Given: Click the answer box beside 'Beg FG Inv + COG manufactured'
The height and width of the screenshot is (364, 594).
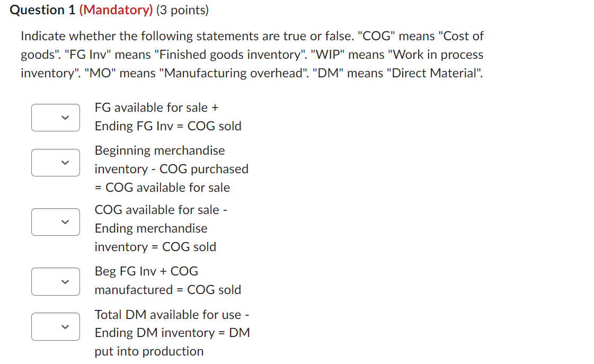Looking at the screenshot, I should click(x=55, y=281).
